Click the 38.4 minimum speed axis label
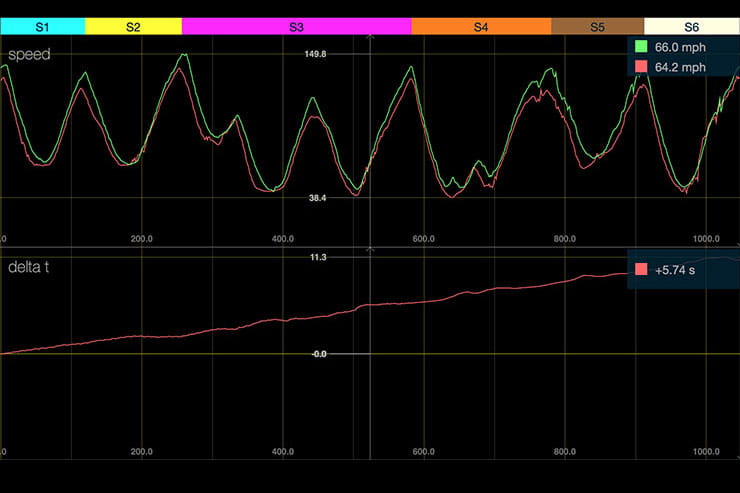 [317, 199]
